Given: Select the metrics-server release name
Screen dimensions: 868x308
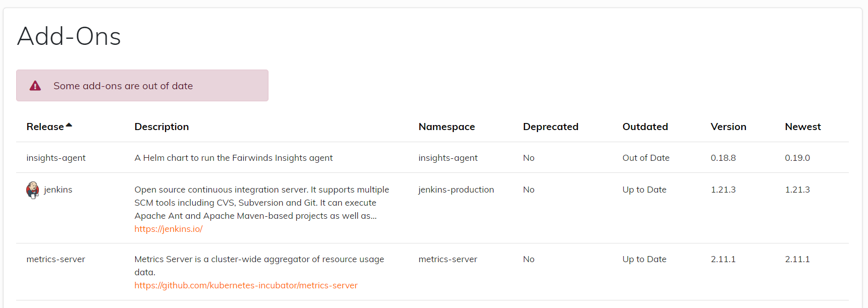Looking at the screenshot, I should pyautogui.click(x=56, y=259).
